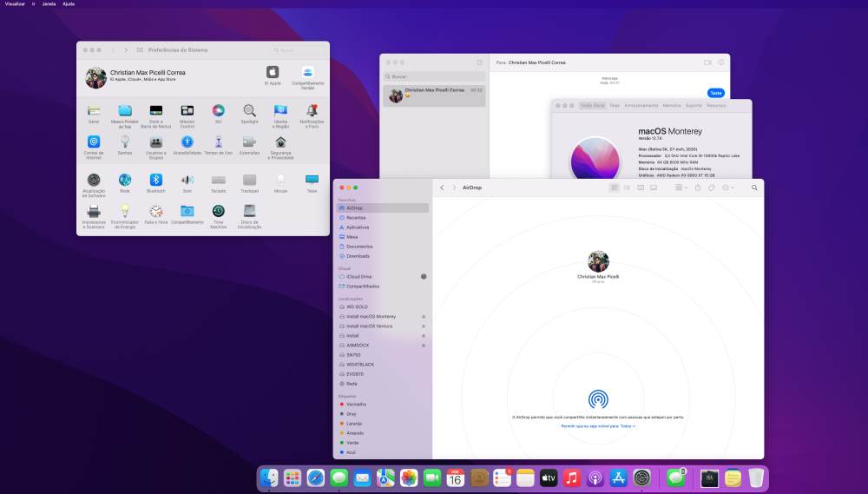Open AirDrop visibility dropdown 'Todos'
The width and height of the screenshot is (868, 494).
pyautogui.click(x=628, y=426)
